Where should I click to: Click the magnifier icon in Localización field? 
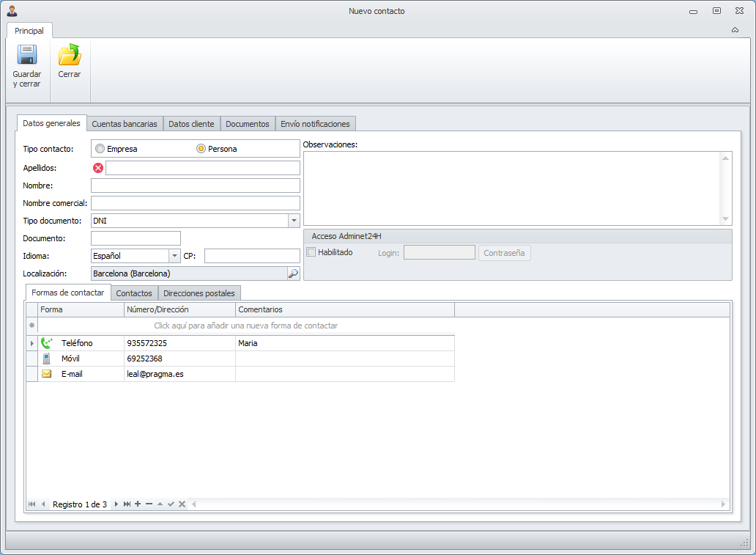[293, 273]
